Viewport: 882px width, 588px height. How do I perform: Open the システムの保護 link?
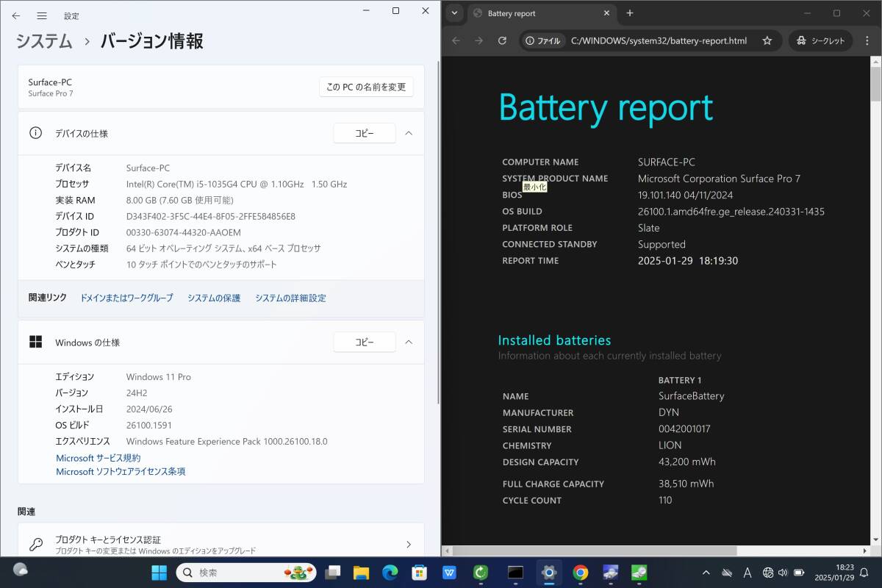214,298
